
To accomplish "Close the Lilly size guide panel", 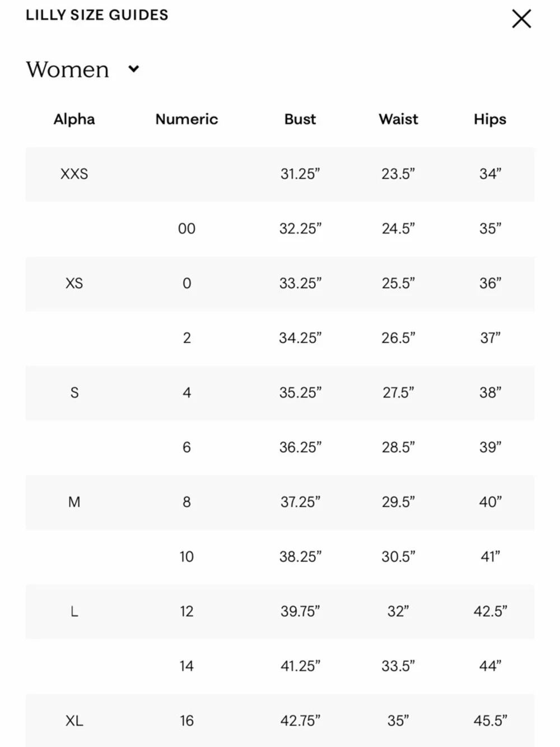I will 521,19.
